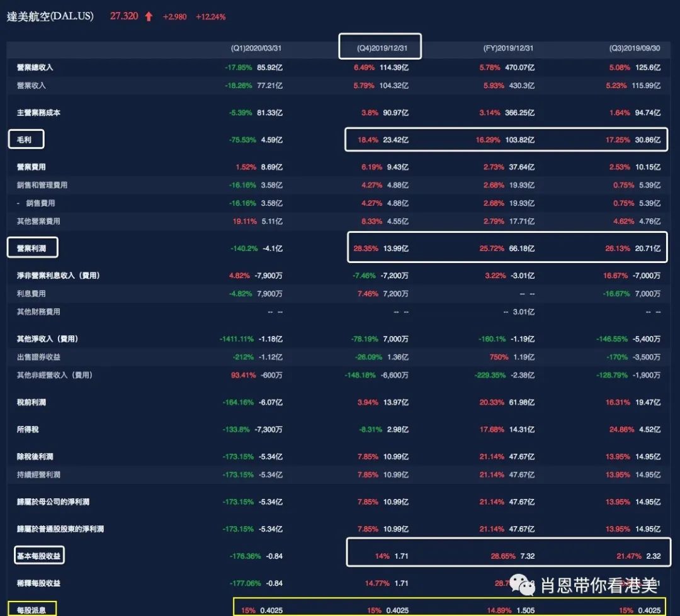Click the 所得稅 row label
Viewport: 680px width, 616px height.
pyautogui.click(x=28, y=430)
